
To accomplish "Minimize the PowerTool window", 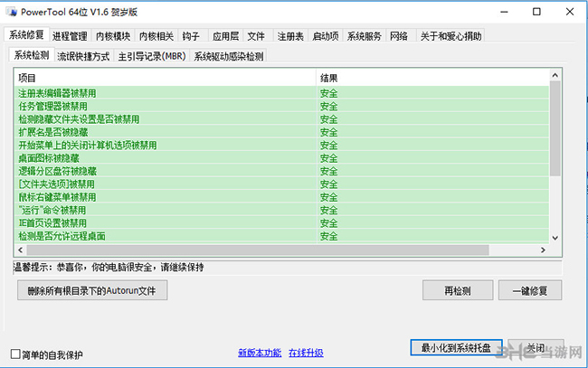I will click(504, 12).
